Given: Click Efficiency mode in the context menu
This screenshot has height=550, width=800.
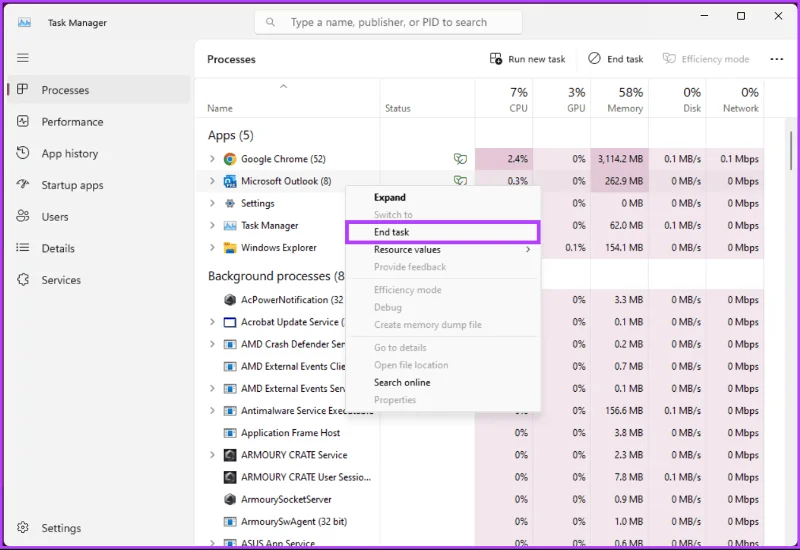Looking at the screenshot, I should coord(443,290).
